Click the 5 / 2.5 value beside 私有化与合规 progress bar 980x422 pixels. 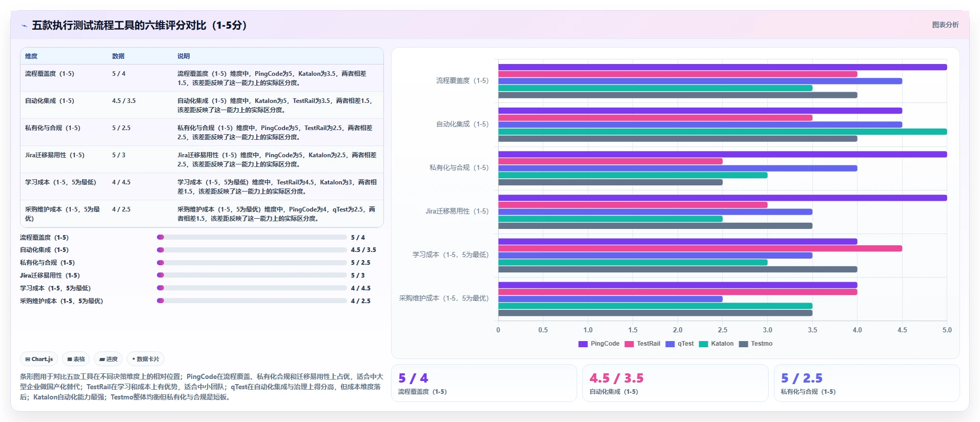point(361,263)
